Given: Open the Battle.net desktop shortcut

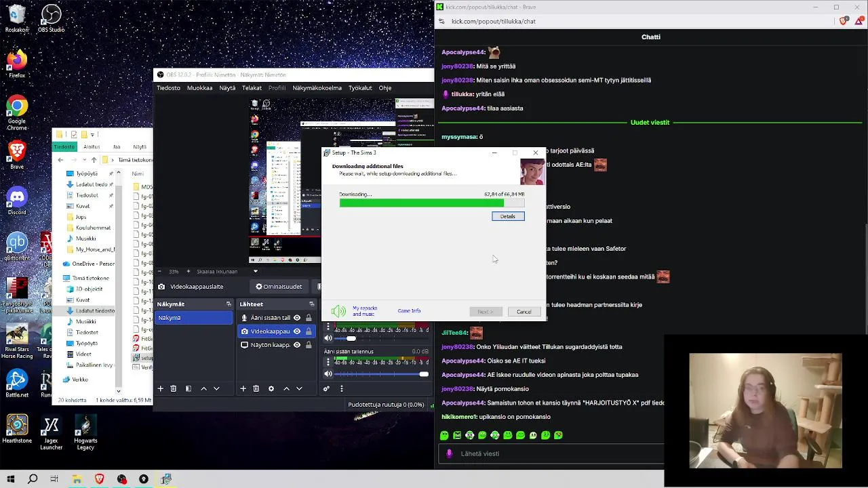Looking at the screenshot, I should tap(17, 384).
